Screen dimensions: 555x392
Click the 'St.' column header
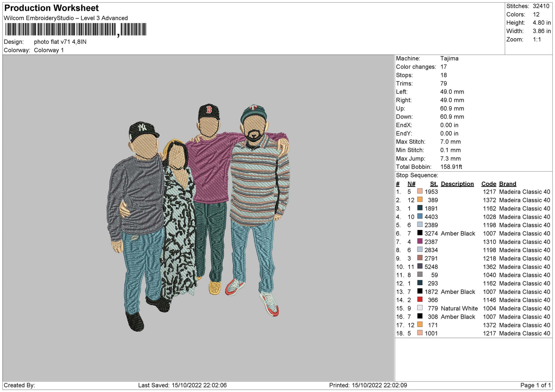point(434,184)
